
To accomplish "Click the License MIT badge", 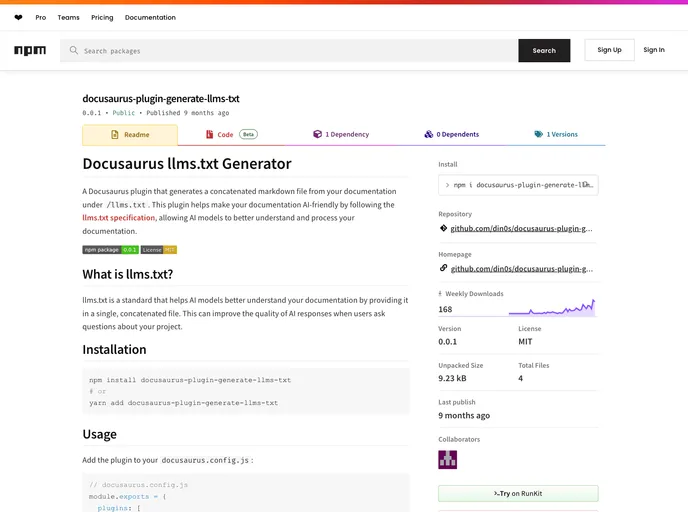I will point(159,250).
